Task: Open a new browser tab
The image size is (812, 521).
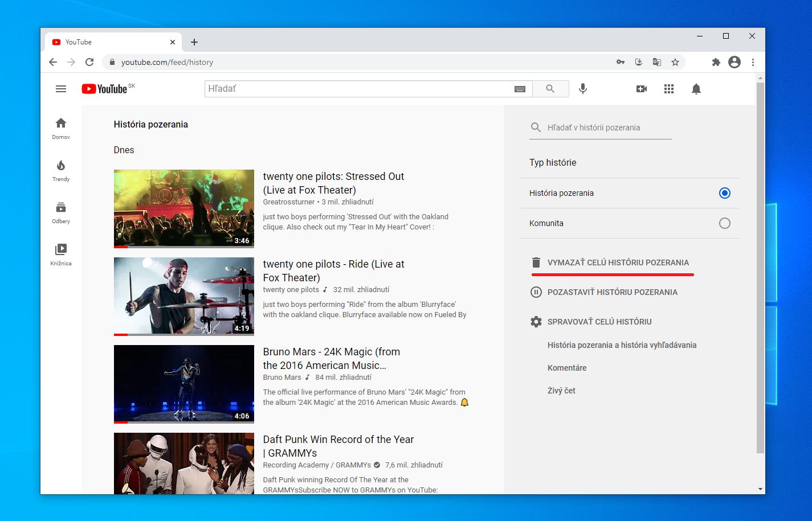Action: pos(194,42)
